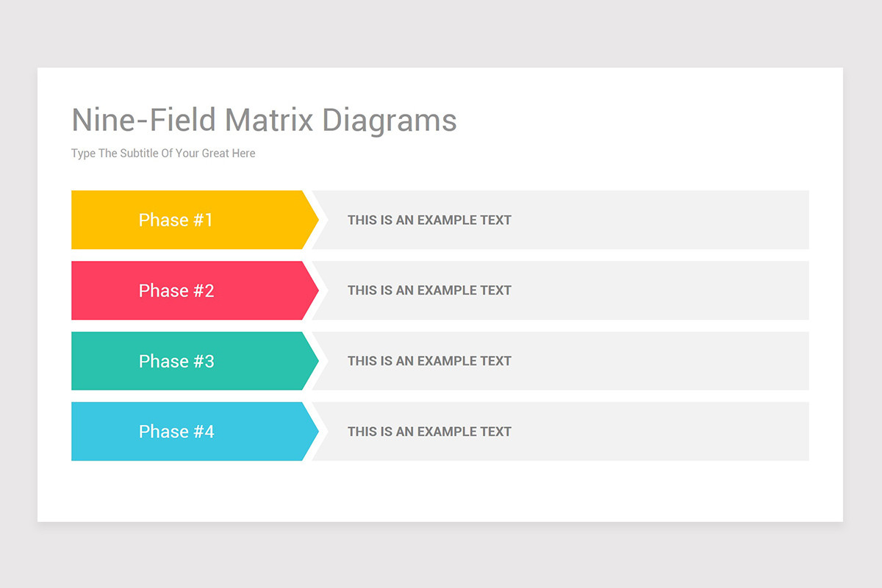The width and height of the screenshot is (882, 588).
Task: Click the subtitle placeholder text
Action: tap(163, 154)
